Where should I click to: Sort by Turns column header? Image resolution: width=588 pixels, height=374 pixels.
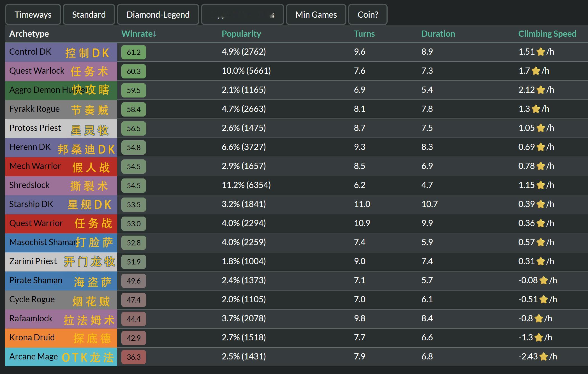tap(364, 34)
